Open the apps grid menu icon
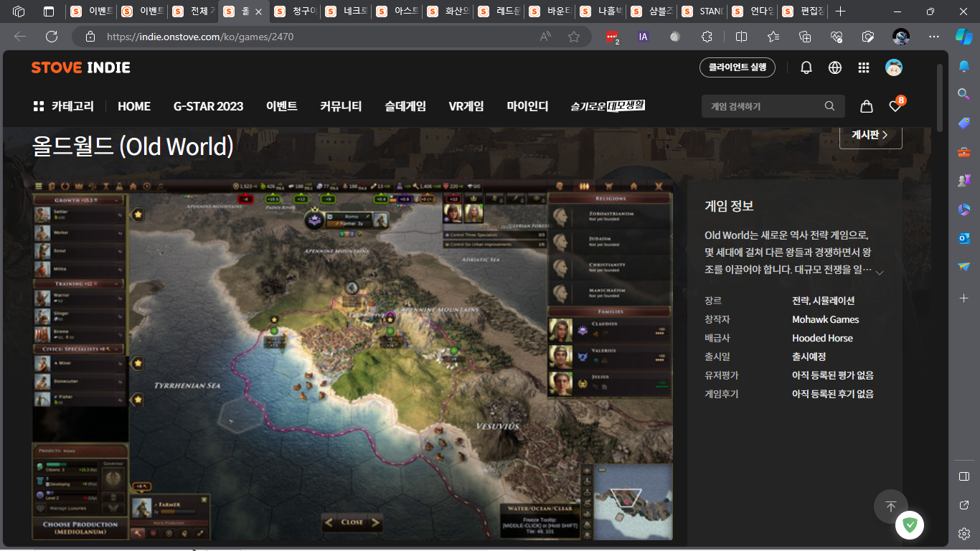The image size is (980, 551). pyautogui.click(x=864, y=67)
